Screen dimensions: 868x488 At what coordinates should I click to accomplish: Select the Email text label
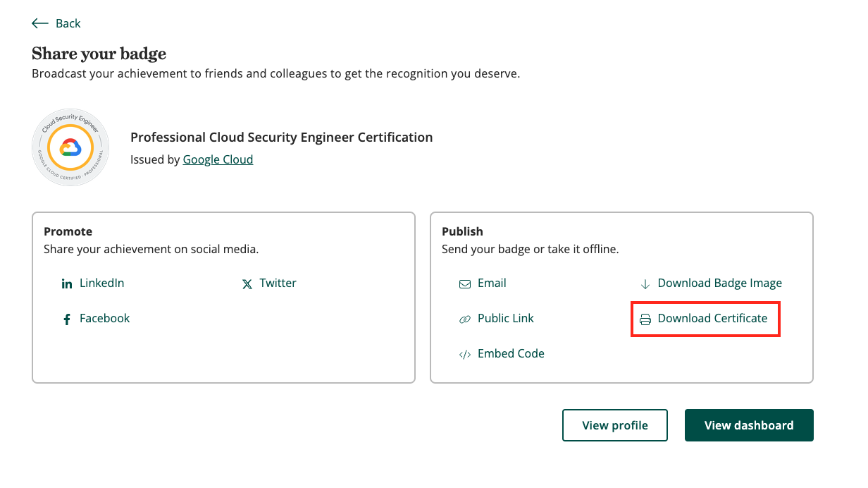(492, 283)
